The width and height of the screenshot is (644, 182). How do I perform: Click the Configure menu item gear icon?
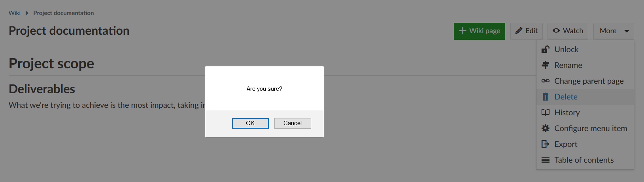pos(546,128)
